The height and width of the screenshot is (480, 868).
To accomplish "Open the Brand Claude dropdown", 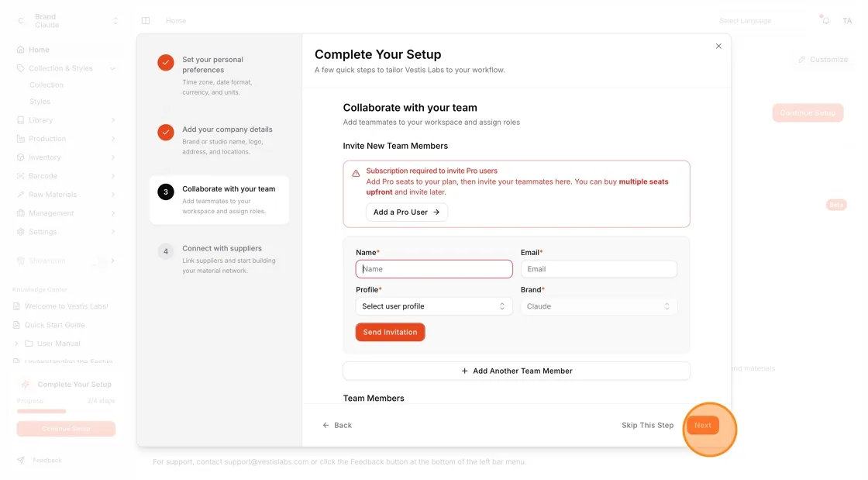I will [x=598, y=306].
